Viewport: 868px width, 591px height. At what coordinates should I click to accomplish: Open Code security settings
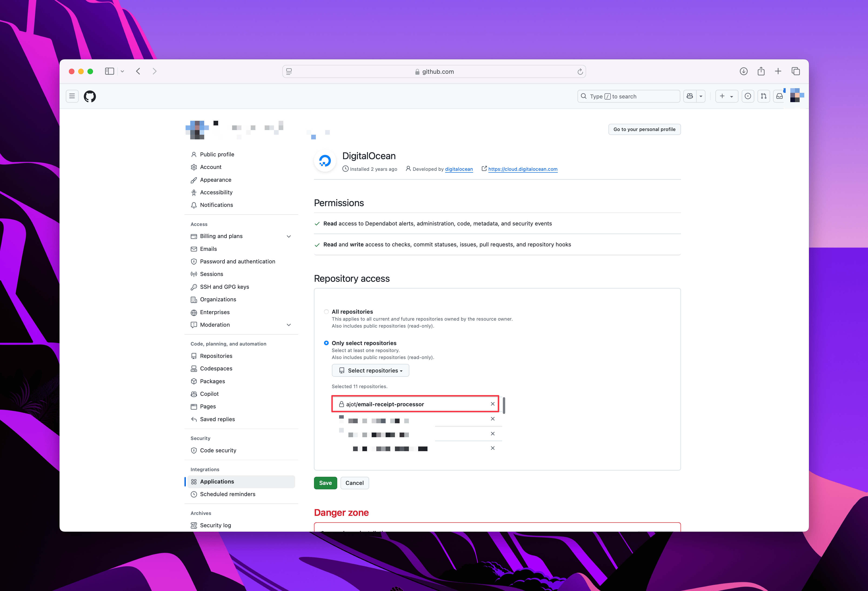click(218, 450)
